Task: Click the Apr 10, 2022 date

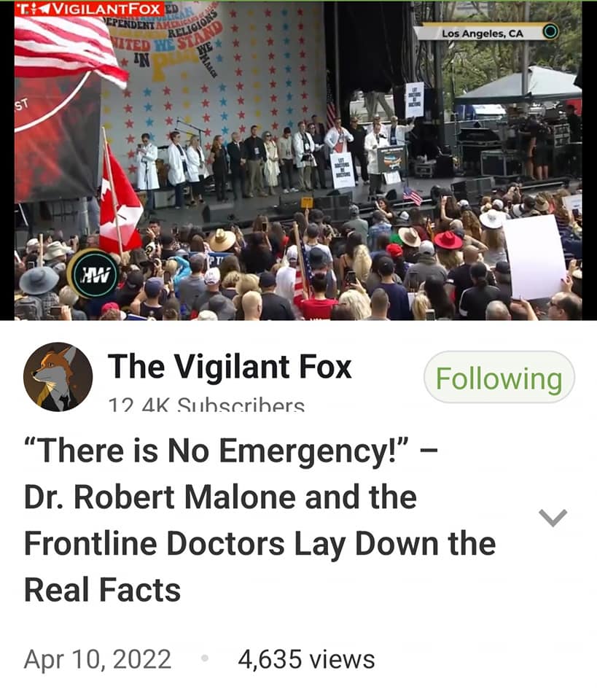Action: click(97, 659)
